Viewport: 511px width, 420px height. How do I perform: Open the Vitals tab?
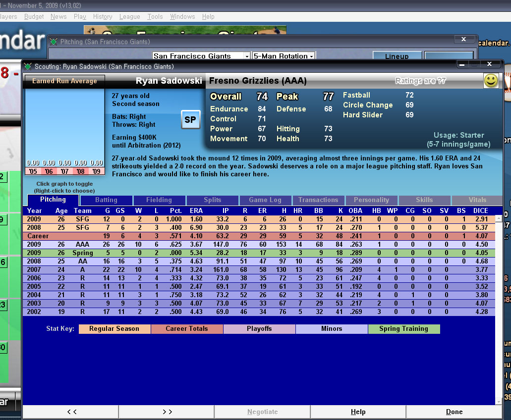477,200
